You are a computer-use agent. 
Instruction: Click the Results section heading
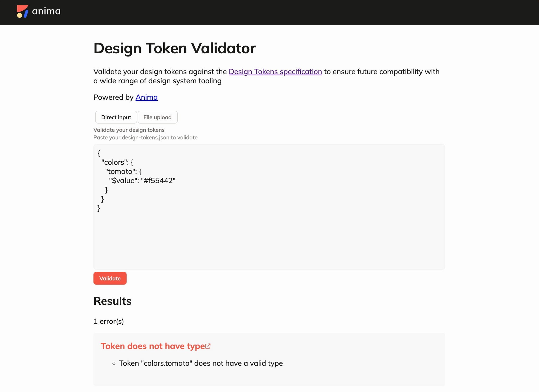(112, 301)
